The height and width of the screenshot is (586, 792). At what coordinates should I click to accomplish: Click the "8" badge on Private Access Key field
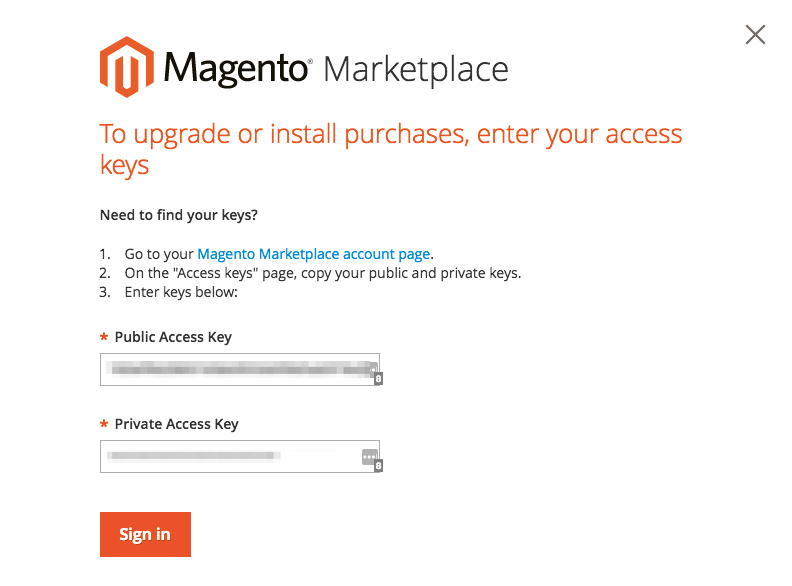coord(378,466)
